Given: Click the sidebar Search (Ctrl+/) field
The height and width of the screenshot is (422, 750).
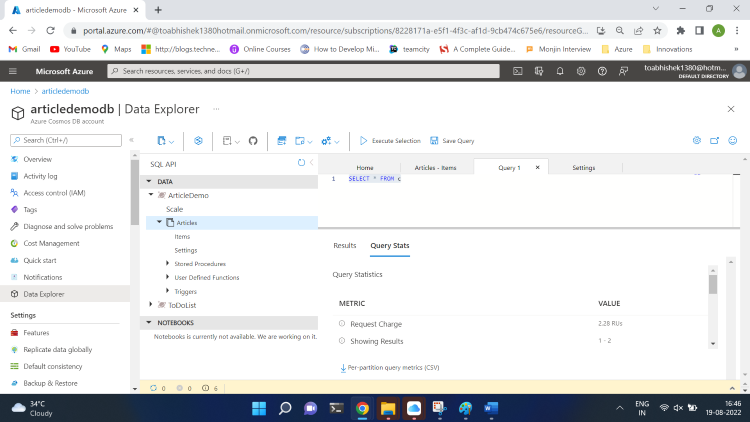Looking at the screenshot, I should pos(66,140).
